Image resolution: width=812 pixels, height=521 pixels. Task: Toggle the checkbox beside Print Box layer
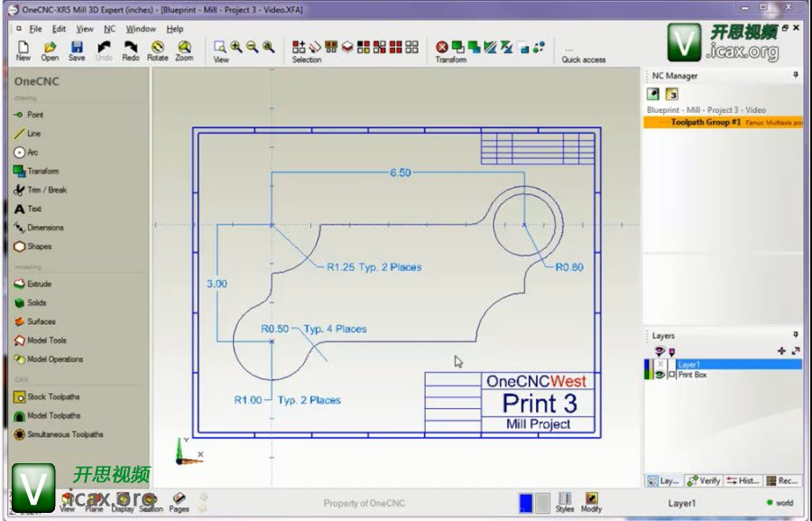point(672,375)
